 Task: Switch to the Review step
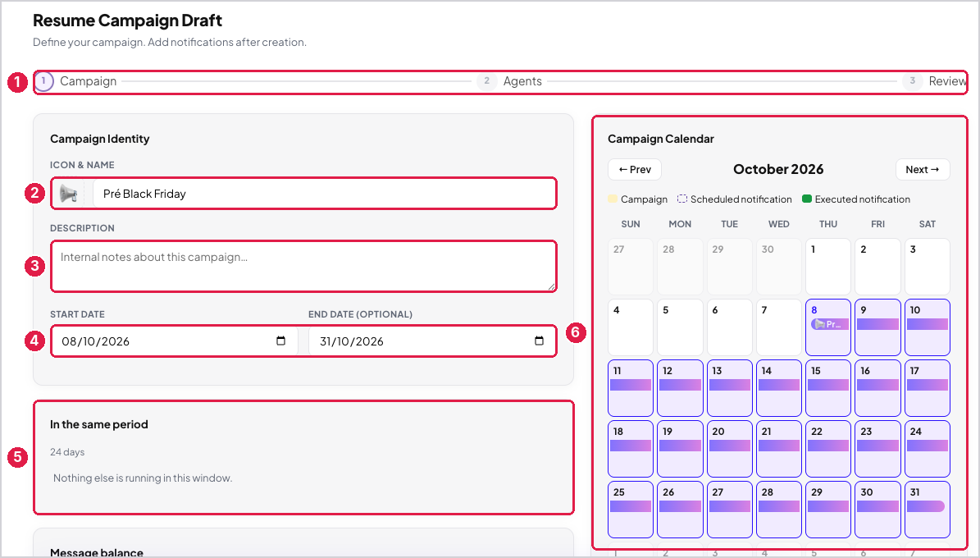click(x=947, y=81)
